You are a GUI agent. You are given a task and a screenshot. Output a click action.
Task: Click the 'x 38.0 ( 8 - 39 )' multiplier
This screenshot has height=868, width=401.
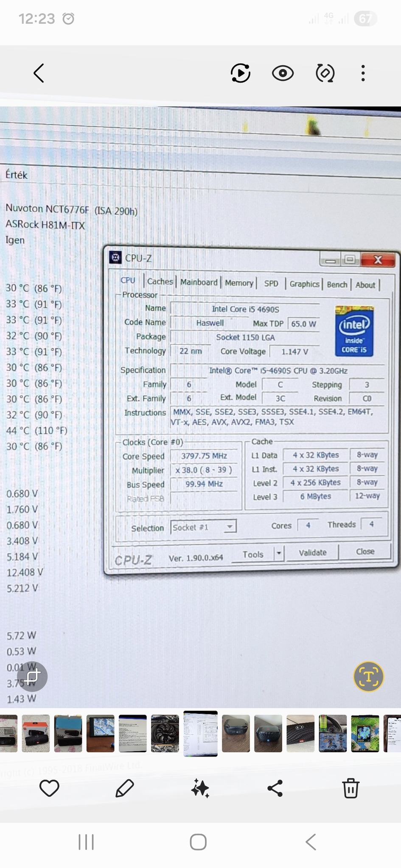tap(204, 470)
